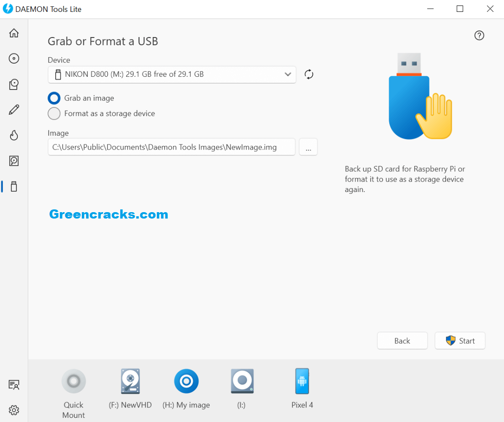
Task: Select the USB sidebar icon
Action: 14,187
